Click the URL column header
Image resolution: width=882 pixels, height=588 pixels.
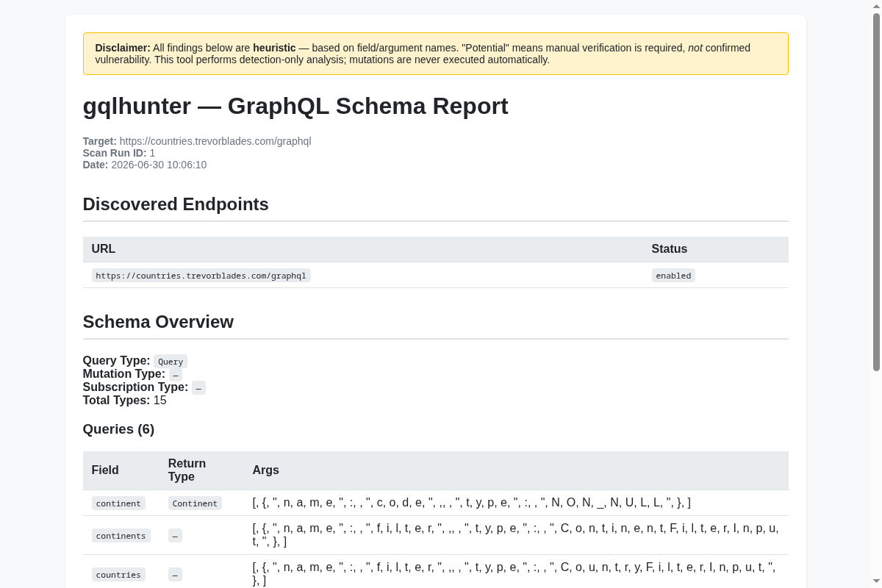click(104, 249)
